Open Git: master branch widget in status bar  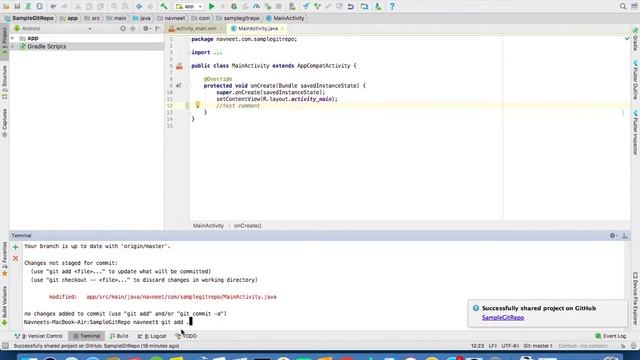pyautogui.click(x=538, y=346)
